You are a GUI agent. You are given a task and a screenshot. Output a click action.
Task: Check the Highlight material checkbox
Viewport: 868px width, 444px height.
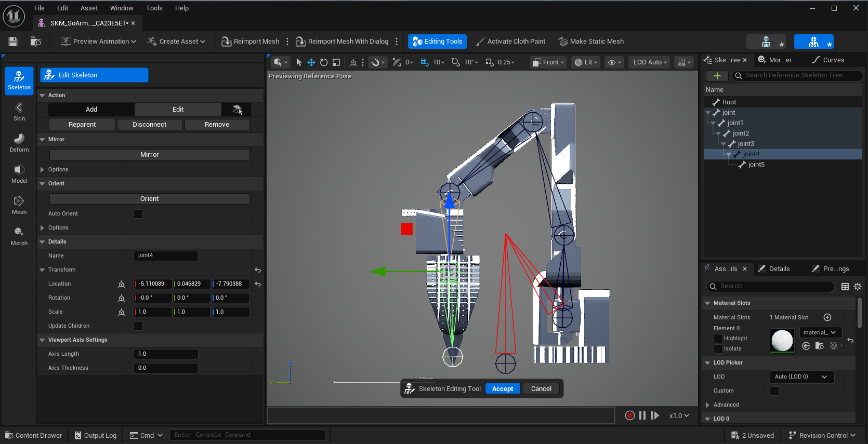click(718, 339)
